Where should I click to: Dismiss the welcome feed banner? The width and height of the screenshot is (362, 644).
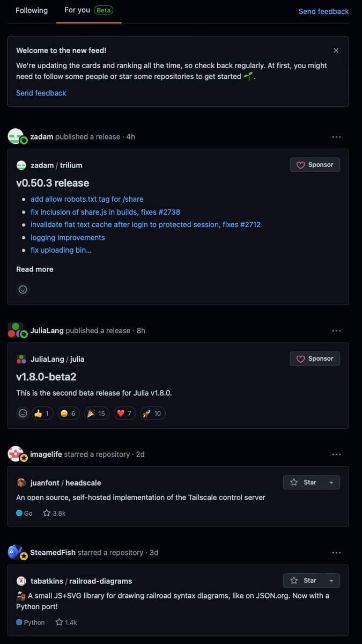(336, 50)
